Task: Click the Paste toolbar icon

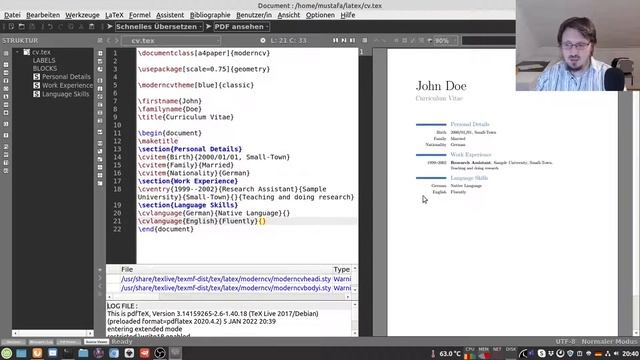Action: (x=91, y=27)
